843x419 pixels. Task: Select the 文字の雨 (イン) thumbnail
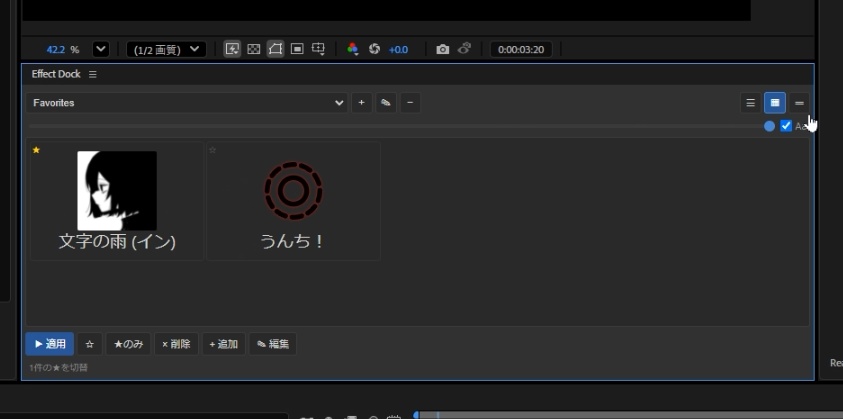[117, 190]
